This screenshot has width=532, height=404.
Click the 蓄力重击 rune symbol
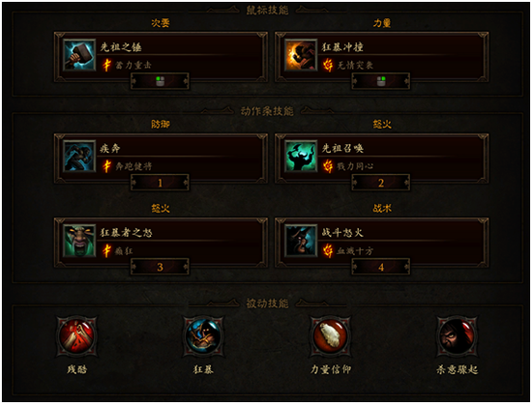pos(106,65)
